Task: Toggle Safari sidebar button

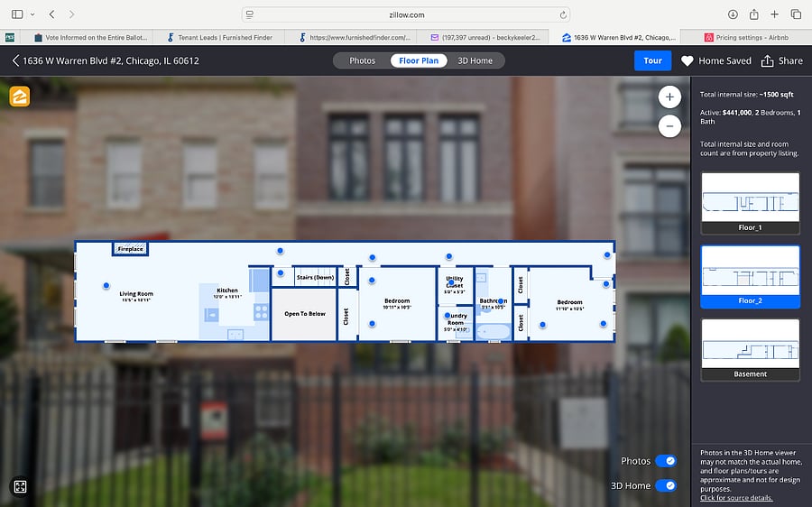Action: point(17,14)
